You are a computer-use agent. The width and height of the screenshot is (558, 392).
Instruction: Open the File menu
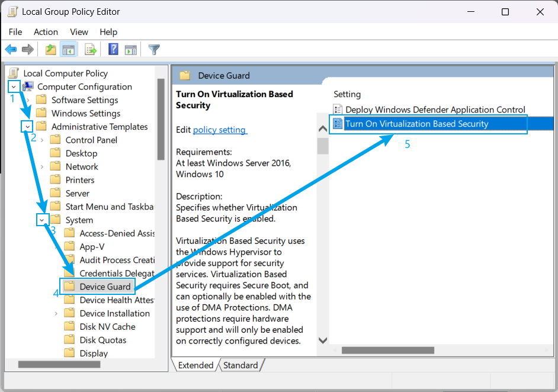coord(15,32)
